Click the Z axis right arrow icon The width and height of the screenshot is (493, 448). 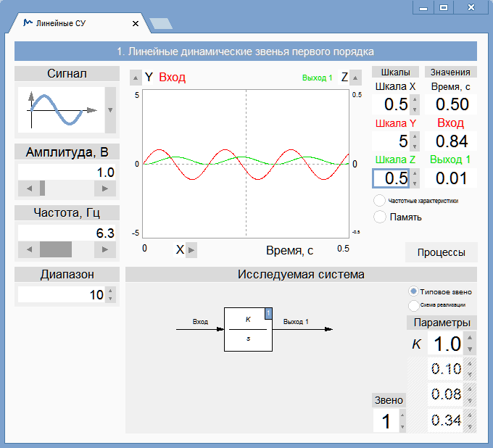[x=357, y=78]
